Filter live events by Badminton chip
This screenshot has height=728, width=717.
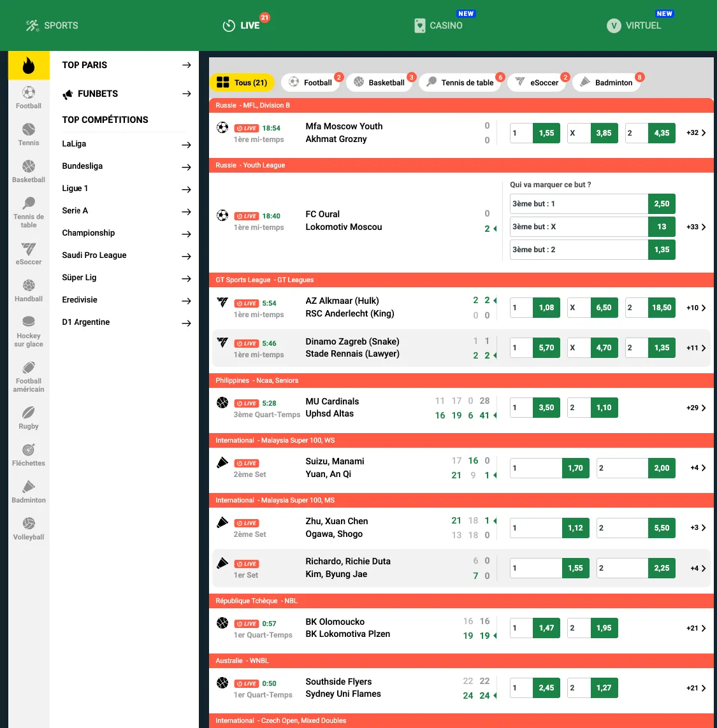point(606,83)
